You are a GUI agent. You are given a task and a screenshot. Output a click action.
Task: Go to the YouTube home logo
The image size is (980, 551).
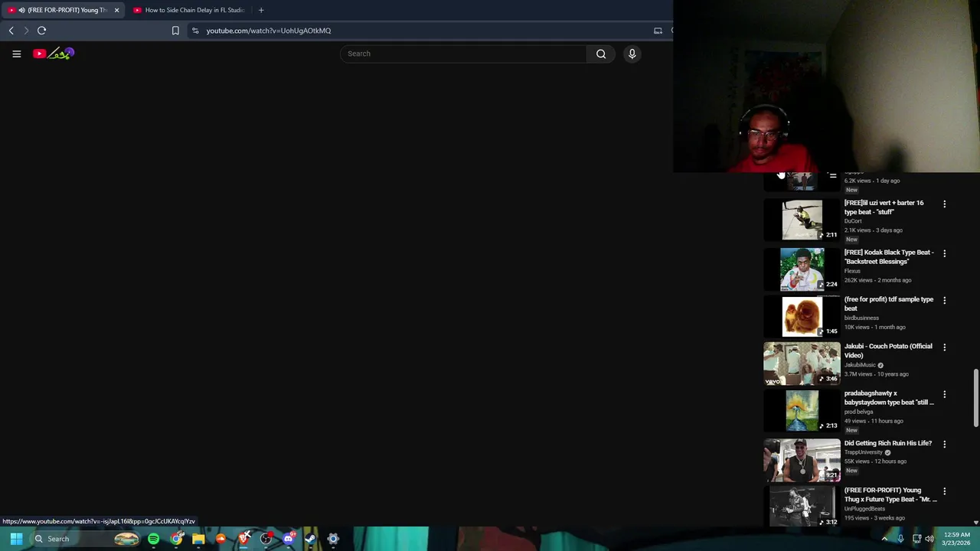[x=53, y=54]
